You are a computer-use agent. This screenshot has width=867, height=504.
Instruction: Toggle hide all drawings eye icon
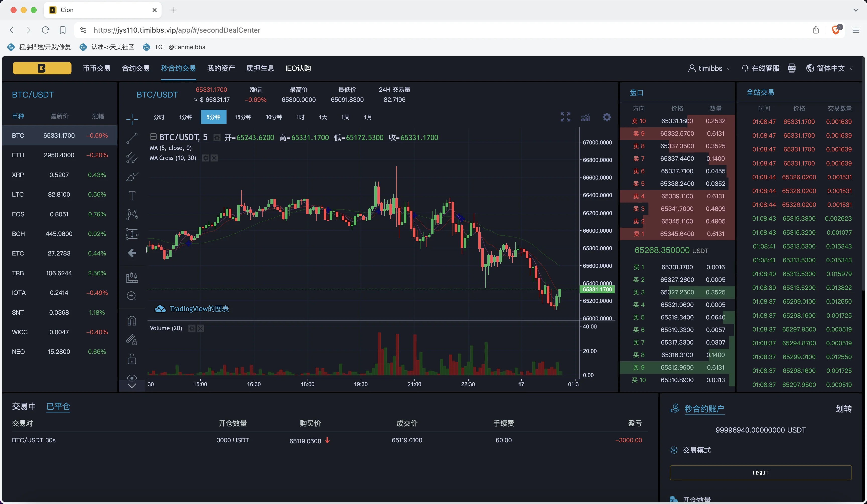(132, 378)
